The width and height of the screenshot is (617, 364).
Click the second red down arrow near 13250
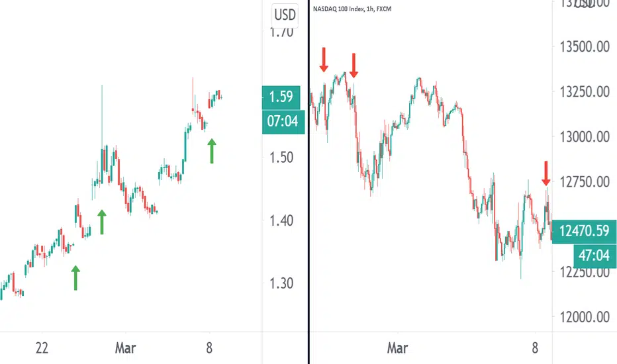point(354,66)
